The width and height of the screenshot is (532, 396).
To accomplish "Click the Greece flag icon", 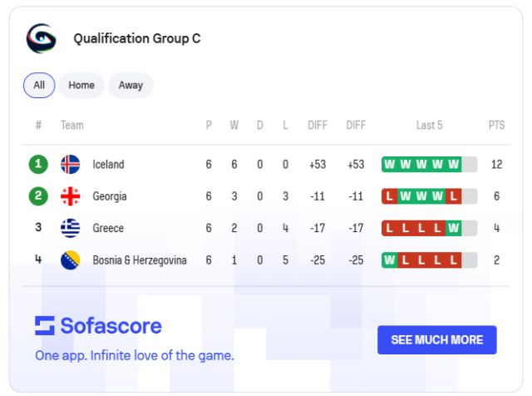I will coord(71,228).
